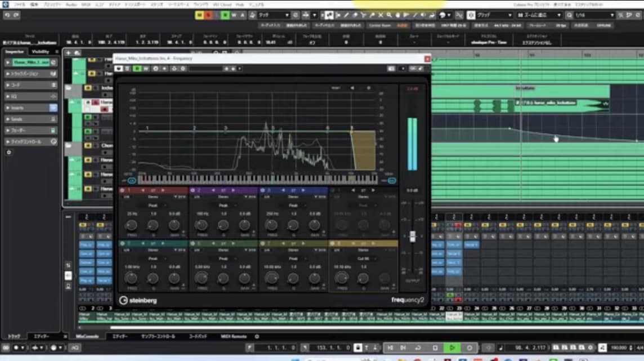Switch to the Visibility tab
Image resolution: width=644 pixels, height=361 pixels.
[x=41, y=52]
